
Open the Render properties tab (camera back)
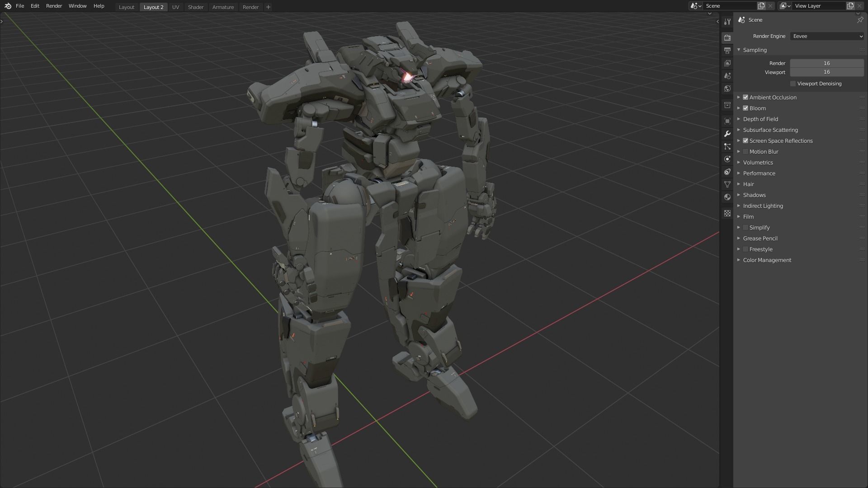pos(727,38)
